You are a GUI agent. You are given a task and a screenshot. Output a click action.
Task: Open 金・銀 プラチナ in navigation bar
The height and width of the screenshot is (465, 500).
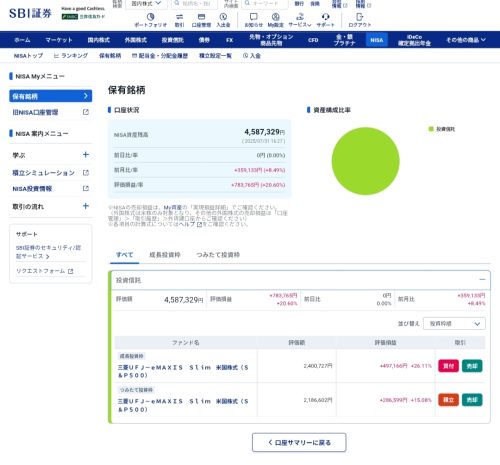click(x=344, y=40)
